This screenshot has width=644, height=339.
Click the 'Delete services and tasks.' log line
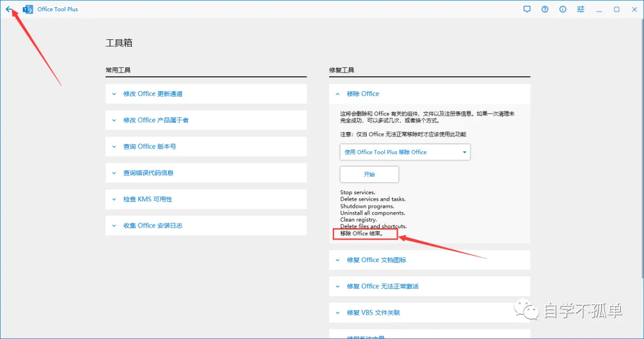pos(373,199)
